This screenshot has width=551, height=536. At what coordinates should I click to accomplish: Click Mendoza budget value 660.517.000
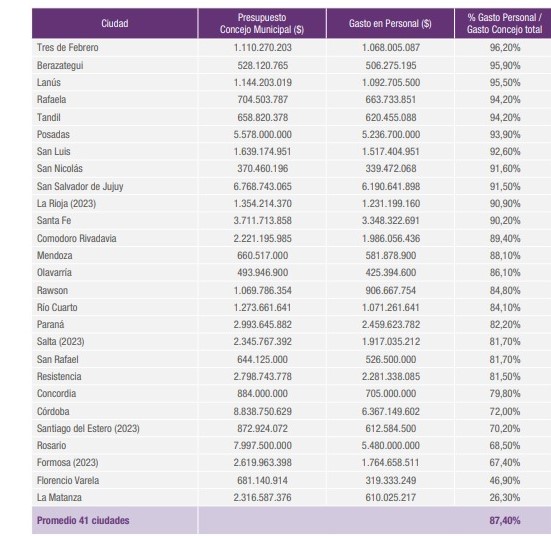pos(262,256)
